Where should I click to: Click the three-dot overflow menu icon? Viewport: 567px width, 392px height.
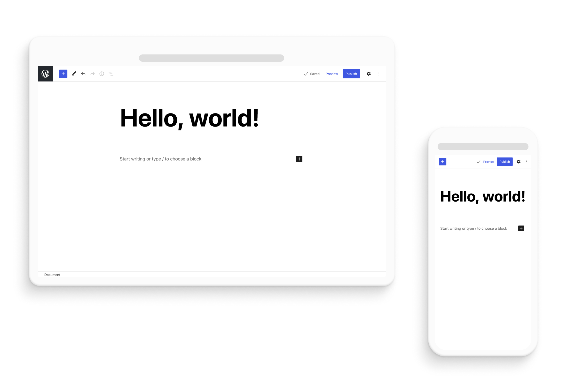coord(378,74)
